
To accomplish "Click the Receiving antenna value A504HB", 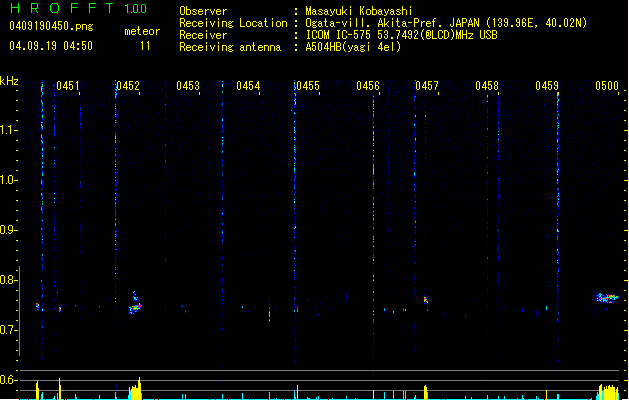I will 353,47.
